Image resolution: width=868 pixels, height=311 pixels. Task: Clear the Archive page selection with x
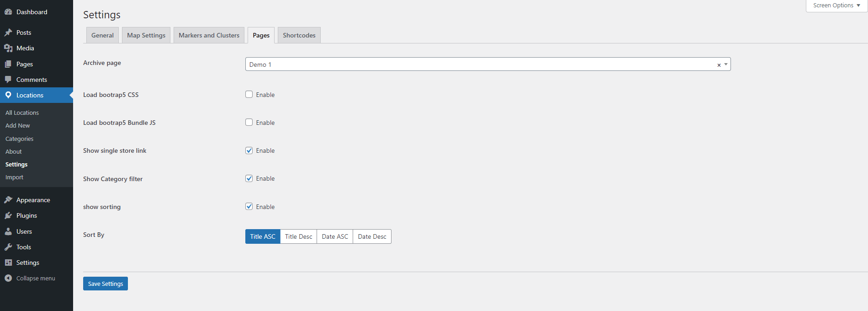pos(719,65)
